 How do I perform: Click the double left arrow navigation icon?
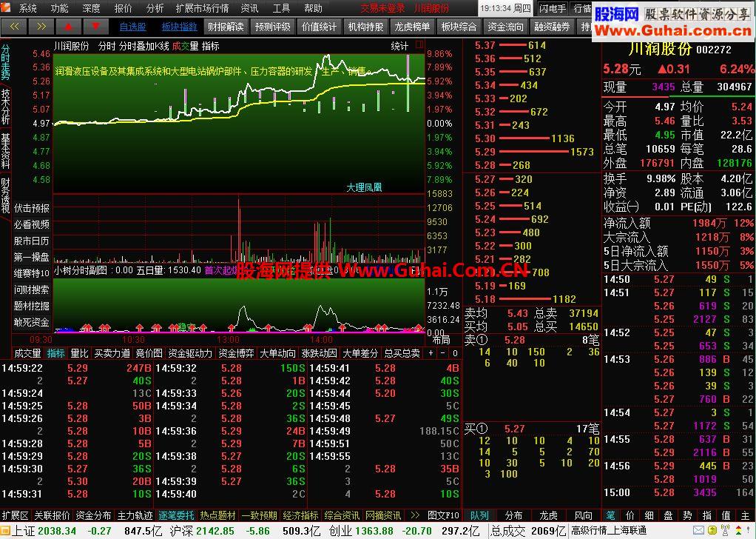pyautogui.click(x=15, y=27)
